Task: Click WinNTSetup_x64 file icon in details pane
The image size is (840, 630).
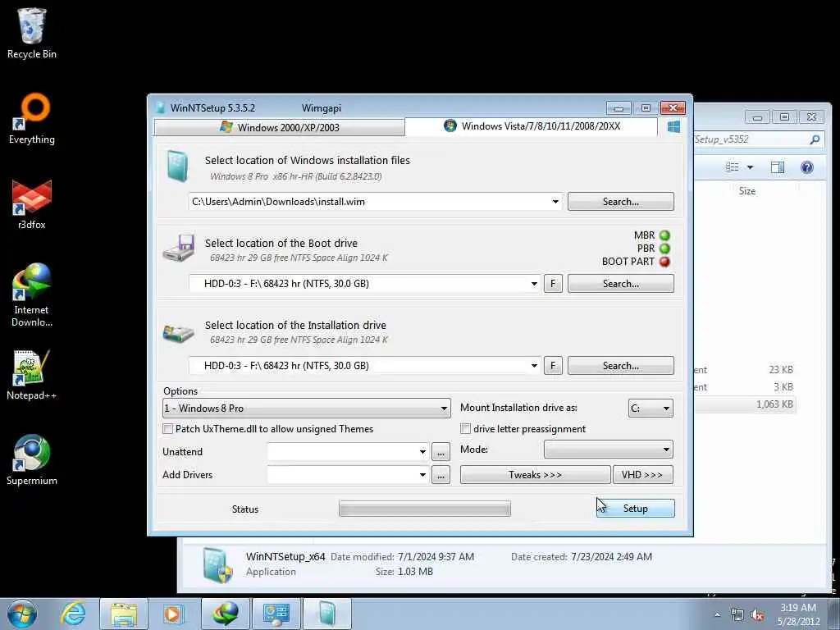Action: point(217,564)
